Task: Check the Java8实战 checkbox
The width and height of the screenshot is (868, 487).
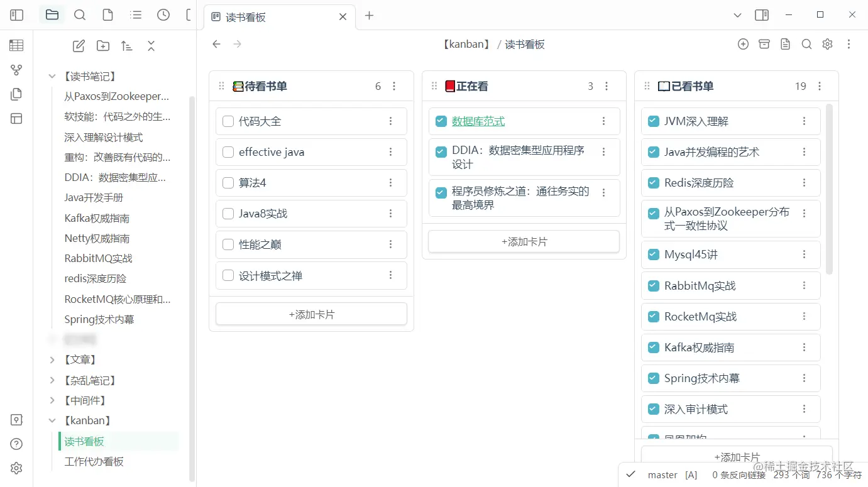Action: pyautogui.click(x=228, y=214)
